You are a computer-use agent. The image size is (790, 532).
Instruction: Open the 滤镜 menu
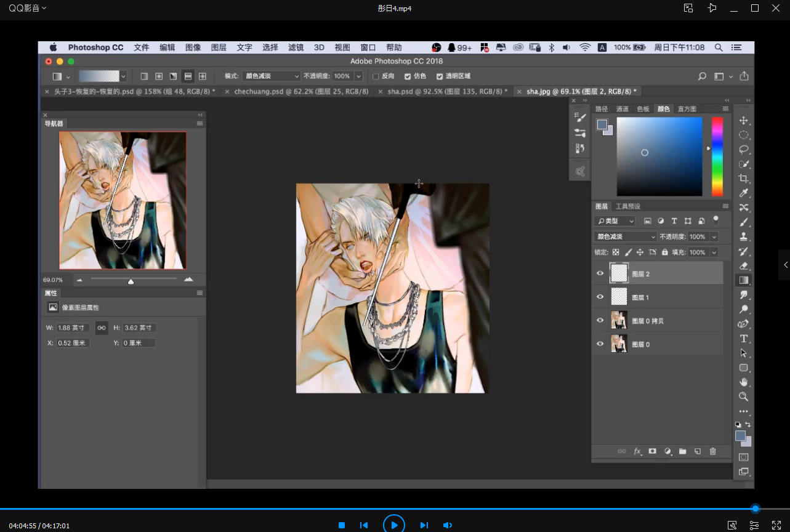tap(296, 47)
